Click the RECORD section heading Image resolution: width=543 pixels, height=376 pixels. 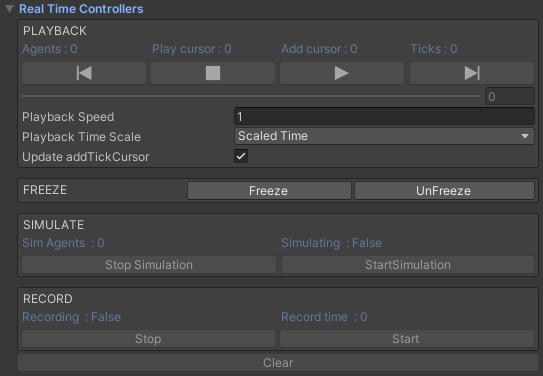tap(48, 299)
